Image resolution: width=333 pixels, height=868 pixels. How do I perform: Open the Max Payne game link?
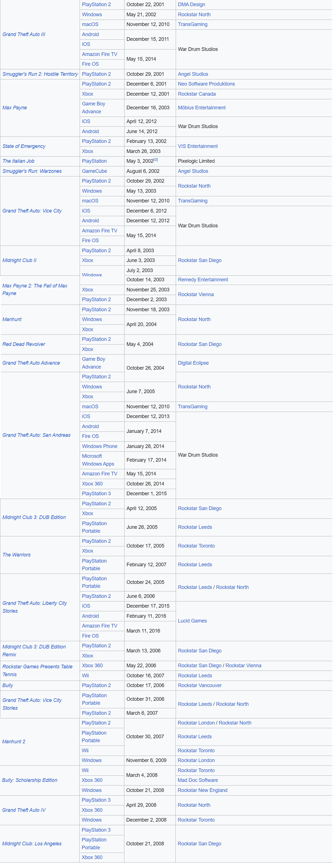pyautogui.click(x=15, y=108)
